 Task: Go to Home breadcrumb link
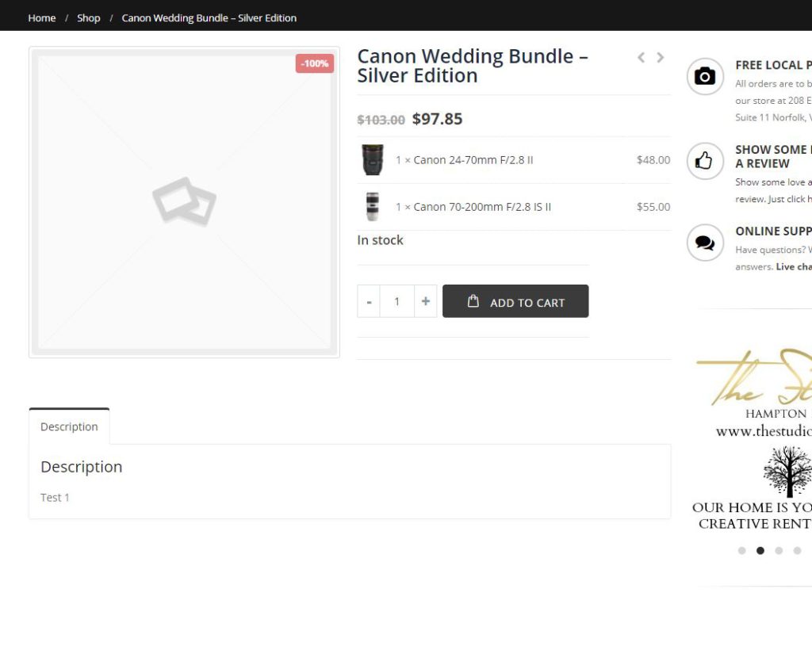[41, 18]
